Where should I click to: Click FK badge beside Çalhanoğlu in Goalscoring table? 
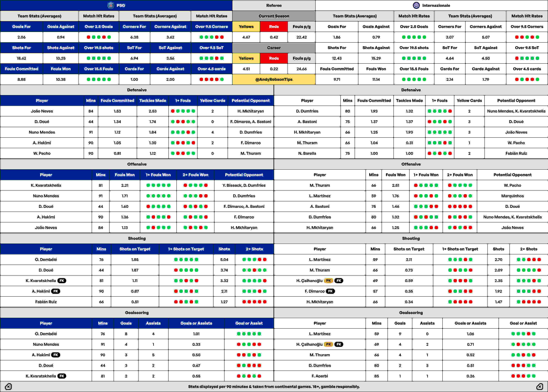point(339,344)
